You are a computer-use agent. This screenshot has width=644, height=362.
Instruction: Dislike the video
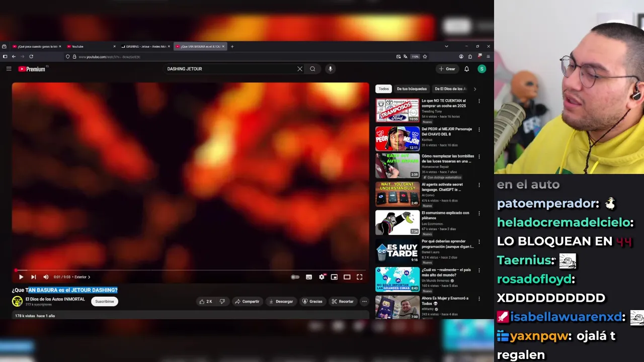(x=222, y=302)
